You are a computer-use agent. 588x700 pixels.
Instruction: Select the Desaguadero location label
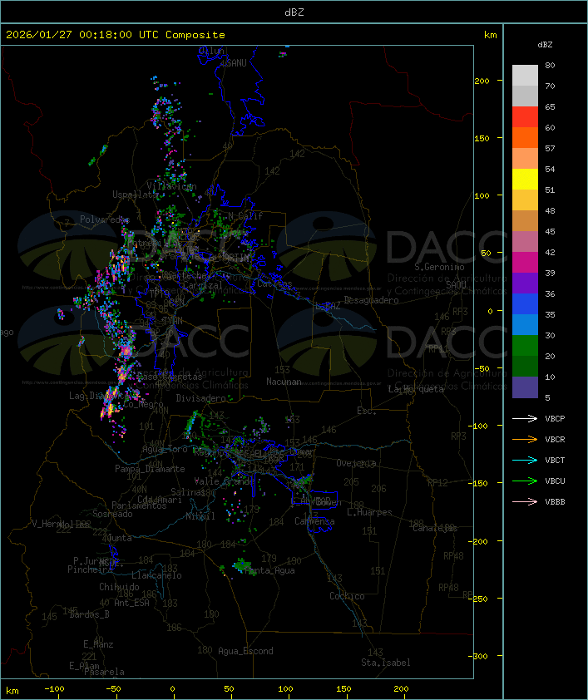point(372,300)
